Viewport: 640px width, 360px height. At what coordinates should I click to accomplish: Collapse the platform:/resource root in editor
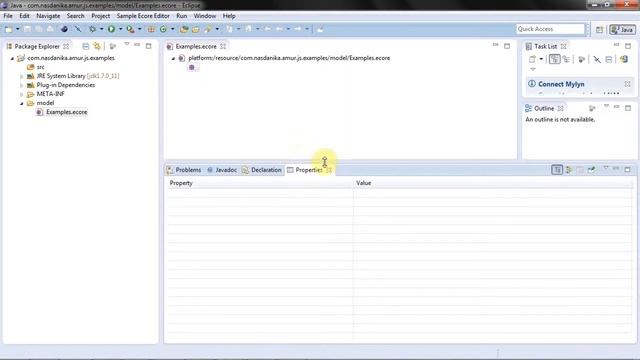[173, 58]
